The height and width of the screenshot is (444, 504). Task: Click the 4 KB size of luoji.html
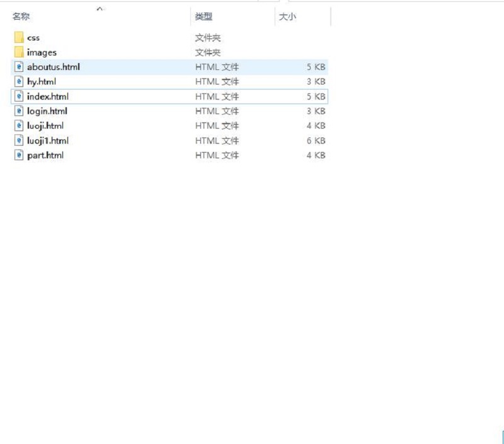tap(316, 126)
